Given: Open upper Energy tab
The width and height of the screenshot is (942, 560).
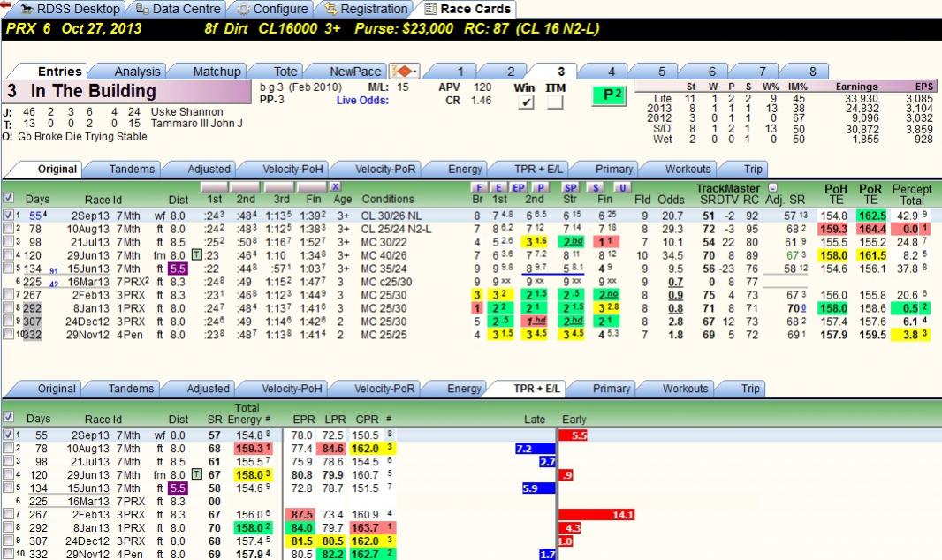Looking at the screenshot, I should (465, 170).
